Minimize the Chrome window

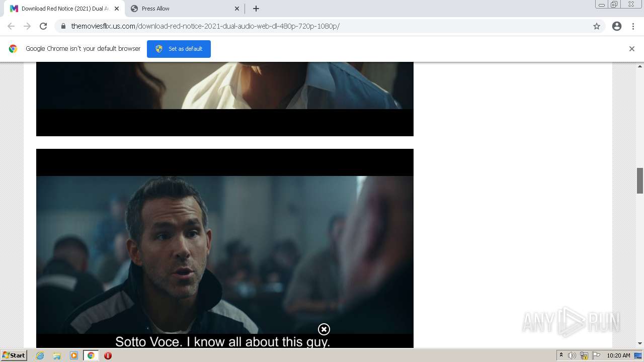(601, 5)
